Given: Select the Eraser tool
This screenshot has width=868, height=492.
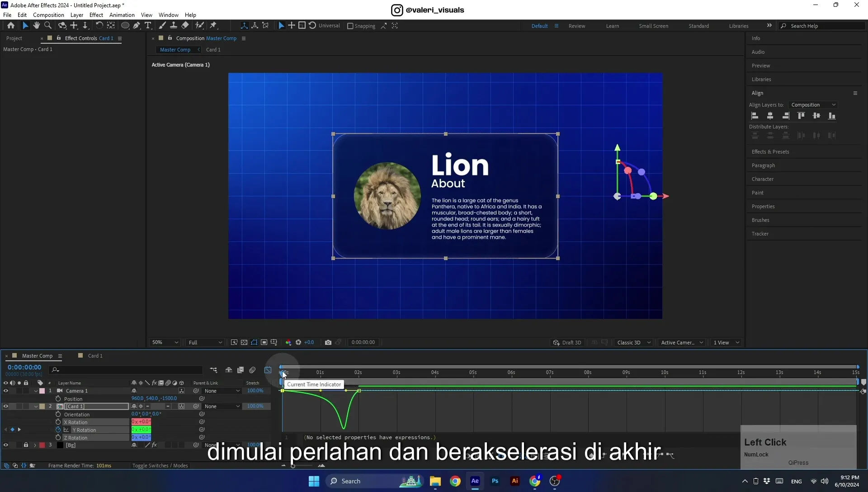Looking at the screenshot, I should (x=185, y=26).
